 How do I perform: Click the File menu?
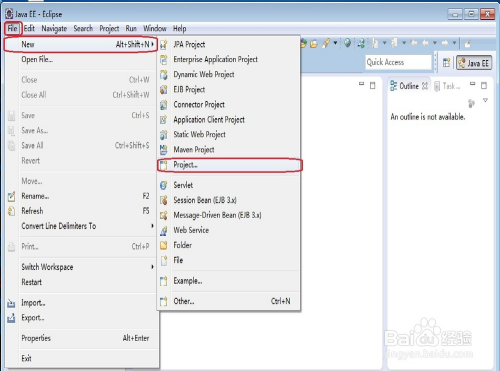(13, 29)
